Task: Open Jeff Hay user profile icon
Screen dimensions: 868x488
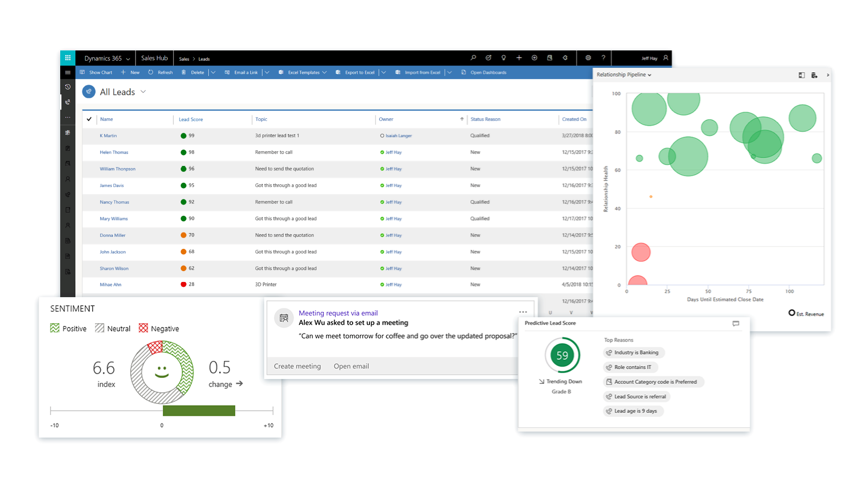Action: click(x=666, y=58)
